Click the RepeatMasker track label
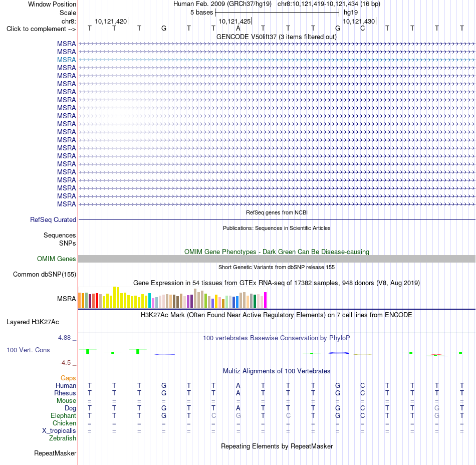Screen dimensions: 476x465 (55, 453)
